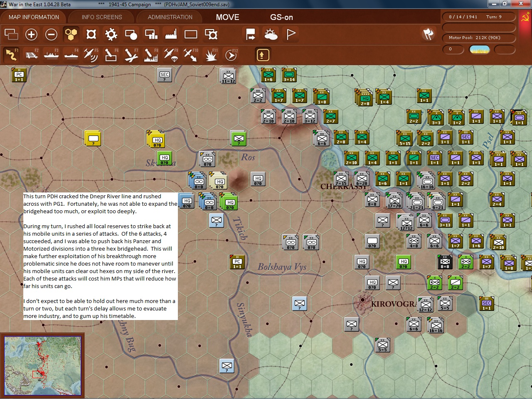The image size is (532, 399).
Task: Switch to the ADMINISTRATION tab
Action: pos(170,17)
